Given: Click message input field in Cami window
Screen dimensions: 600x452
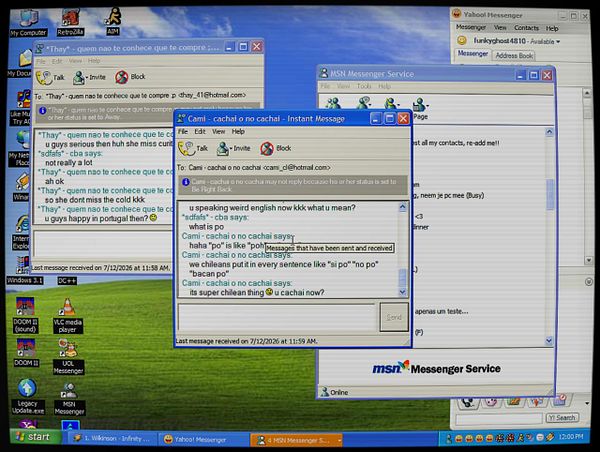Looking at the screenshot, I should pos(277,318).
